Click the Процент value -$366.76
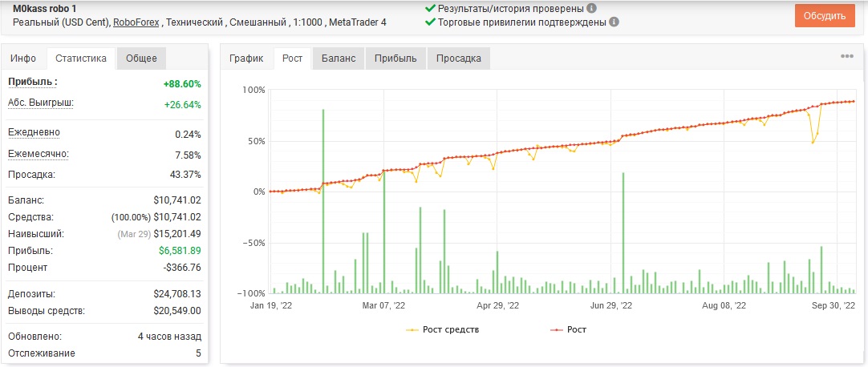This screenshot has width=868, height=367. pyautogui.click(x=182, y=268)
